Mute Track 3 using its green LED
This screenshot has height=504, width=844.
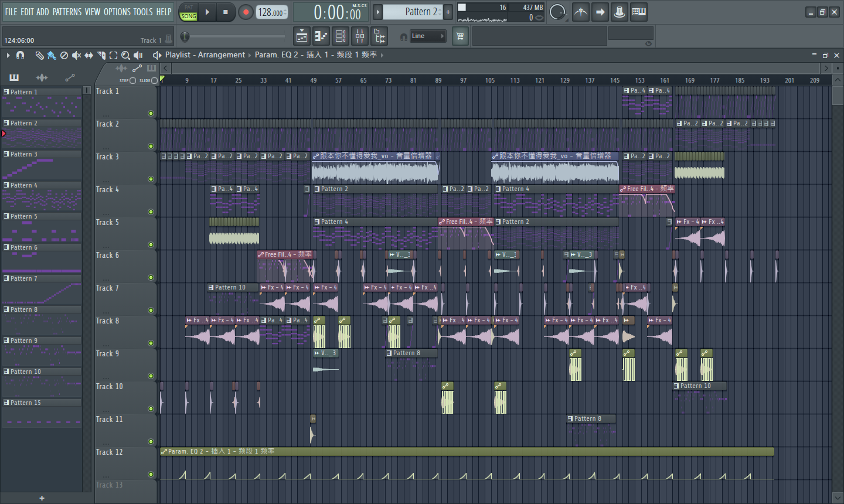coord(151,179)
